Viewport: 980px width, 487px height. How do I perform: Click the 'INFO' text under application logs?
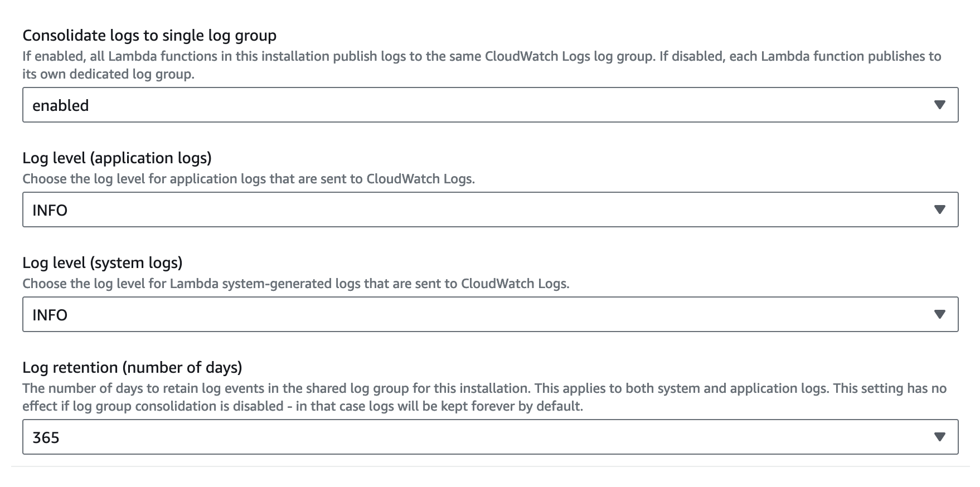(x=50, y=210)
